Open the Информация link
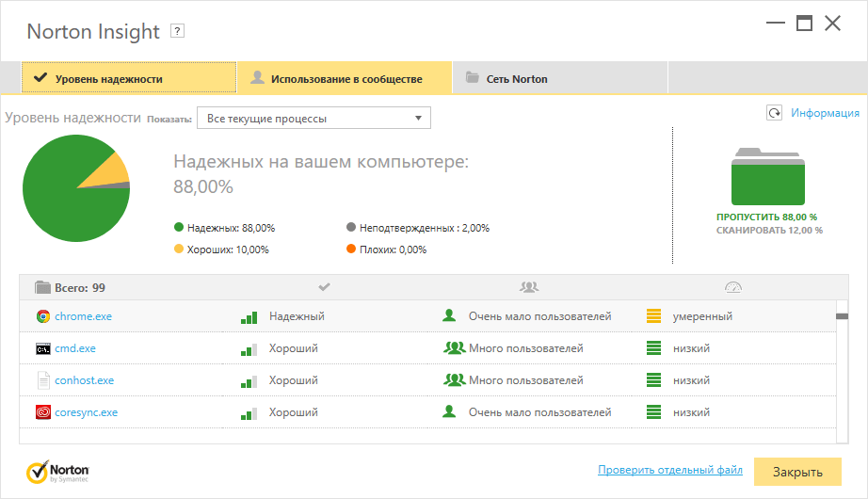Image resolution: width=868 pixels, height=499 pixels. click(825, 113)
